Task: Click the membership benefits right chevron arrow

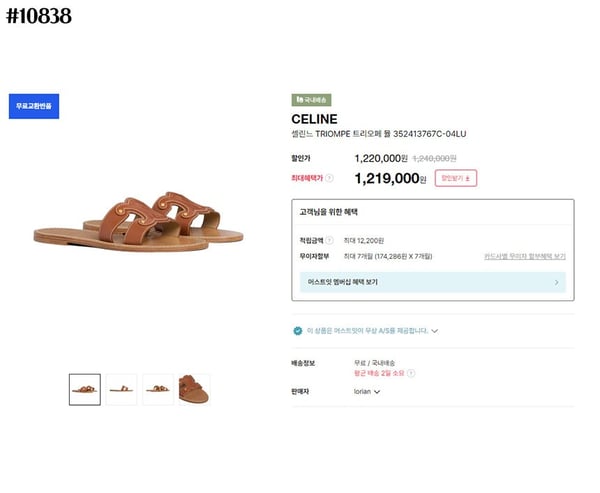Action: pos(556,282)
